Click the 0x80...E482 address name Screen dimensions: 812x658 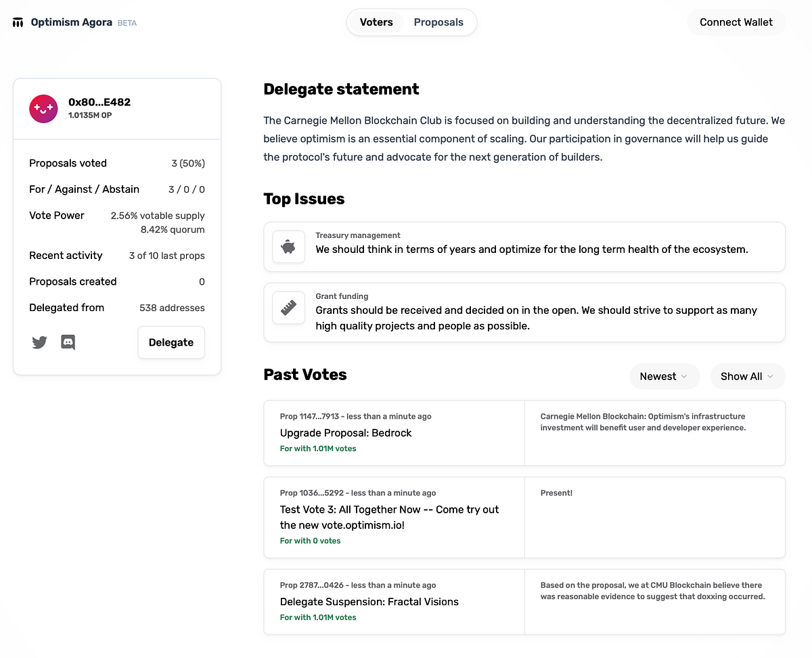99,102
